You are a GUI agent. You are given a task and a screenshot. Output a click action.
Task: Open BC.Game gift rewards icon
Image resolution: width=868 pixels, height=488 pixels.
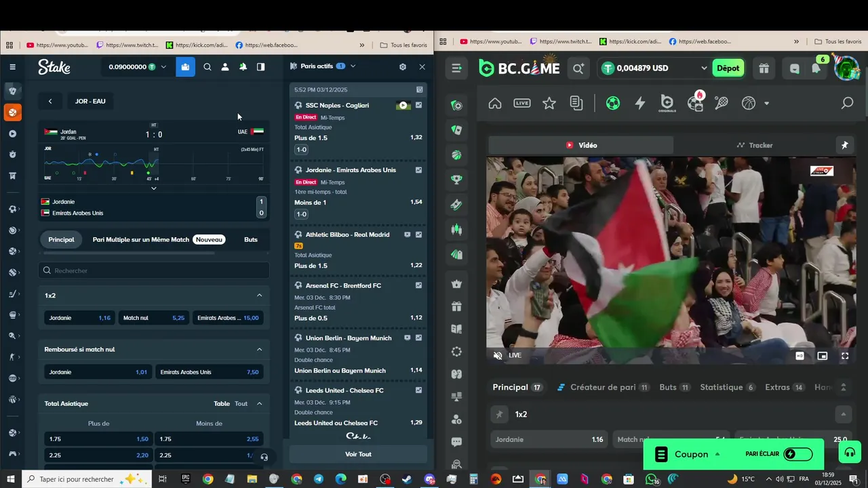764,68
